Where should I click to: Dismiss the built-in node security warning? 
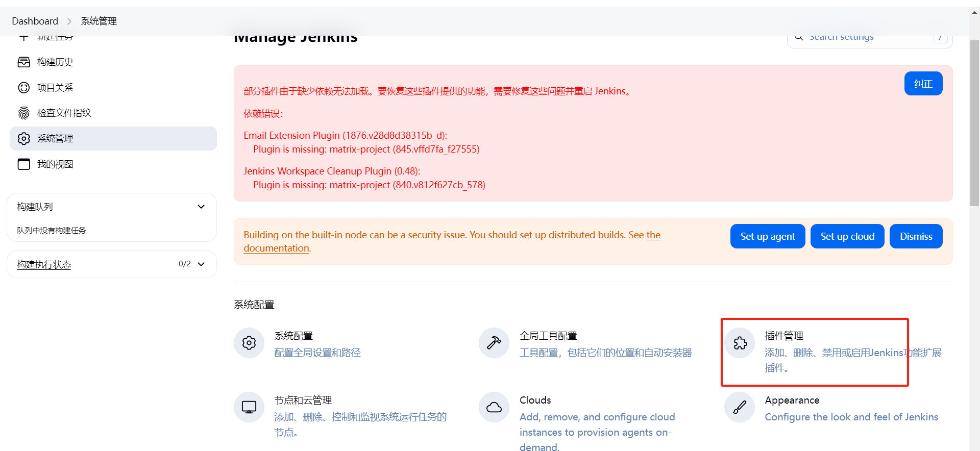916,236
